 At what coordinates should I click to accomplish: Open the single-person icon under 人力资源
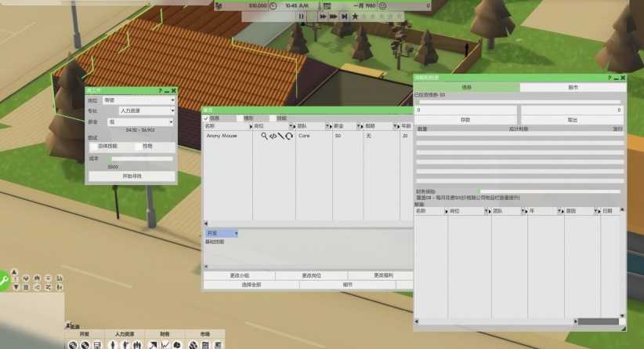(x=114, y=344)
